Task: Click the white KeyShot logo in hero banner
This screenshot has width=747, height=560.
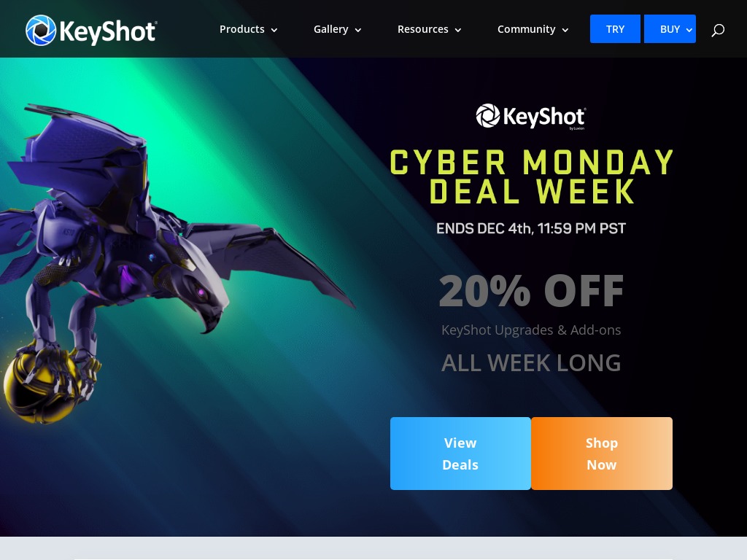Action: pyautogui.click(x=531, y=117)
